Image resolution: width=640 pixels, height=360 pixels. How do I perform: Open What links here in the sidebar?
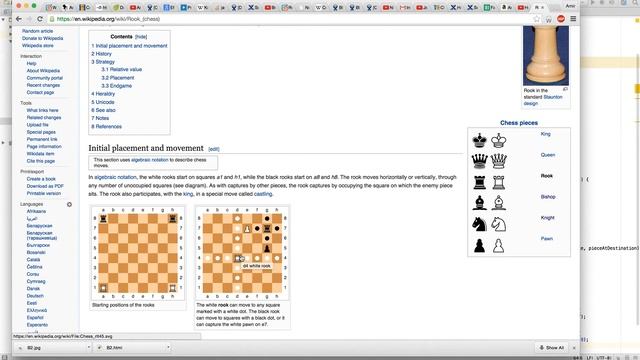coord(42,110)
